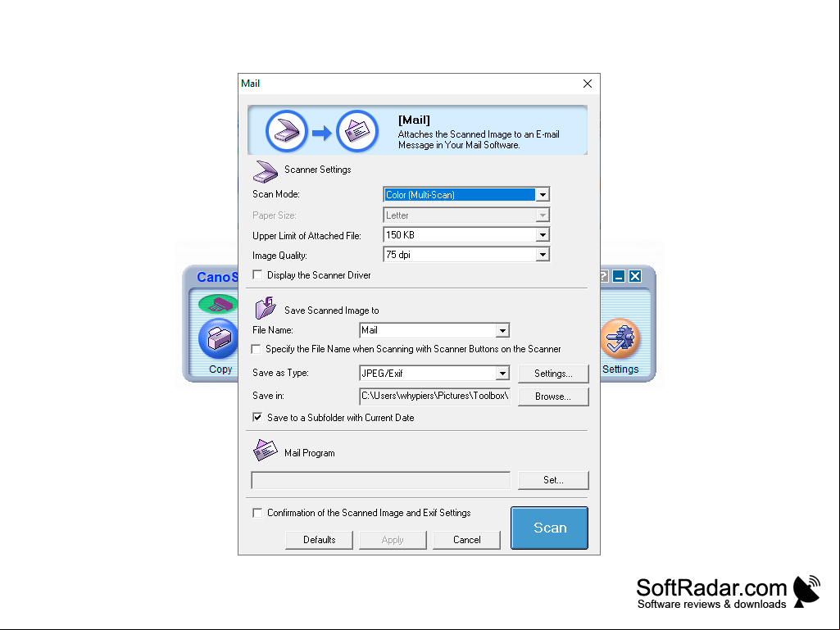Open the Settings gear icon in CanoScan Toolbox

[x=620, y=338]
